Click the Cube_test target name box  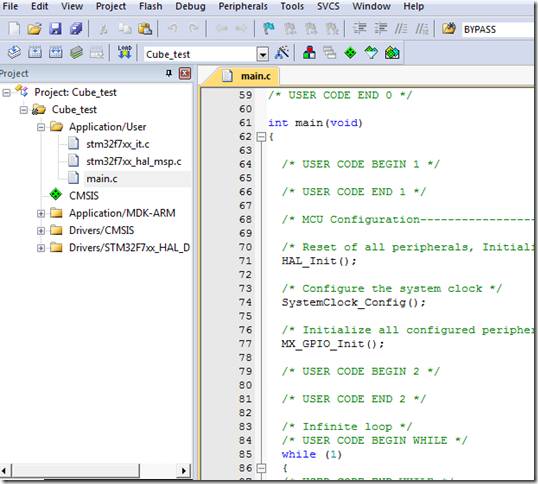(200, 55)
